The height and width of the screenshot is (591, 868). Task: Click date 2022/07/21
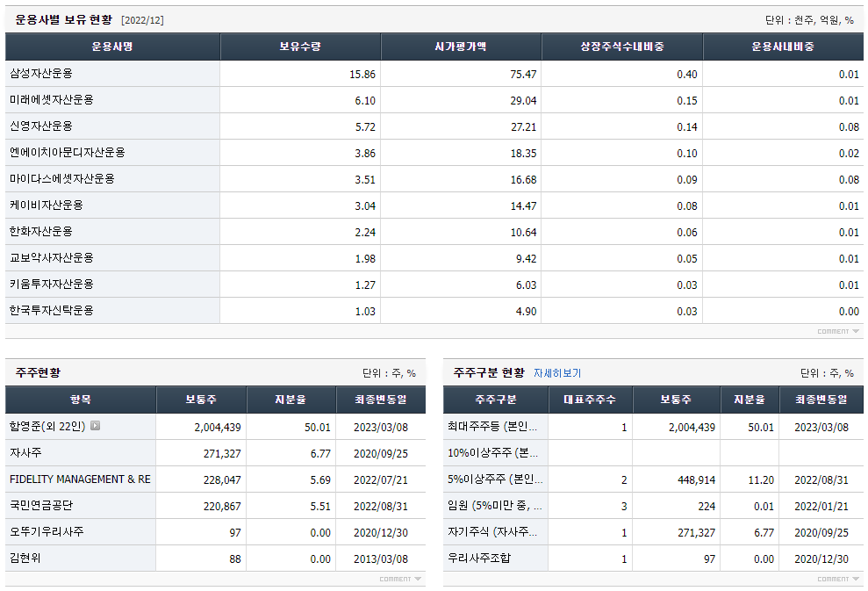tap(381, 480)
